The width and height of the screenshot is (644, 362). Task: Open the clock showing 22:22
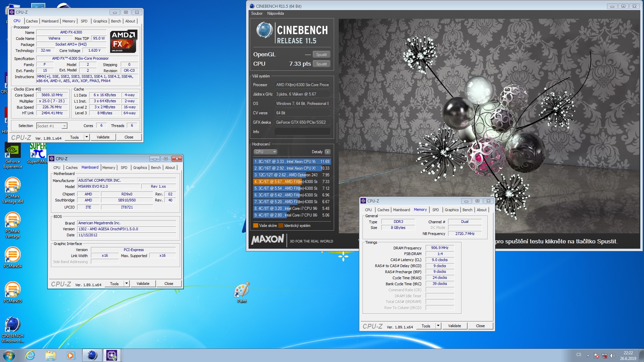click(x=628, y=355)
